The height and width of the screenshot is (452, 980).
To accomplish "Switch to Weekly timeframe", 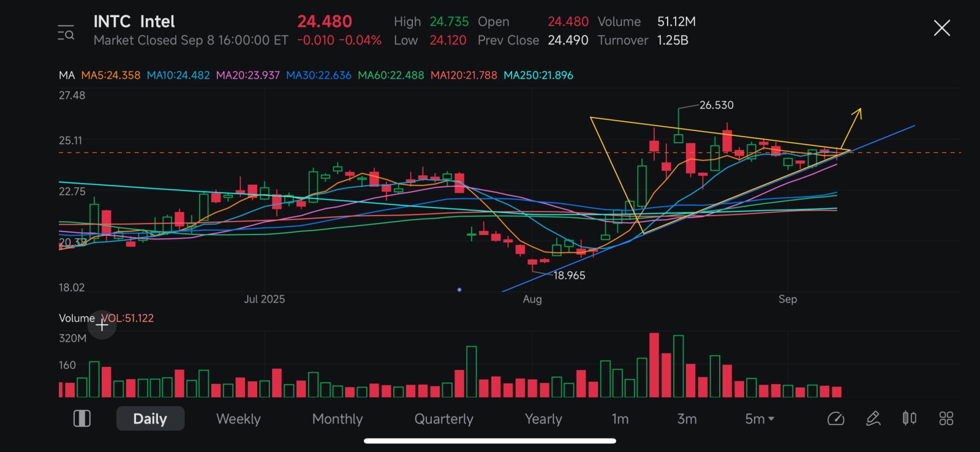I will click(x=238, y=419).
